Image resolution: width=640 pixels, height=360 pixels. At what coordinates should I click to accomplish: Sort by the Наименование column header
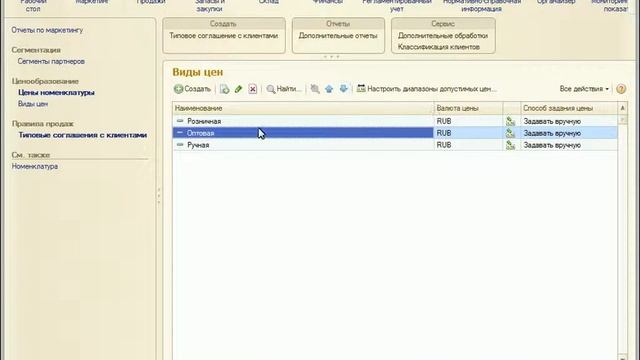coord(303,108)
